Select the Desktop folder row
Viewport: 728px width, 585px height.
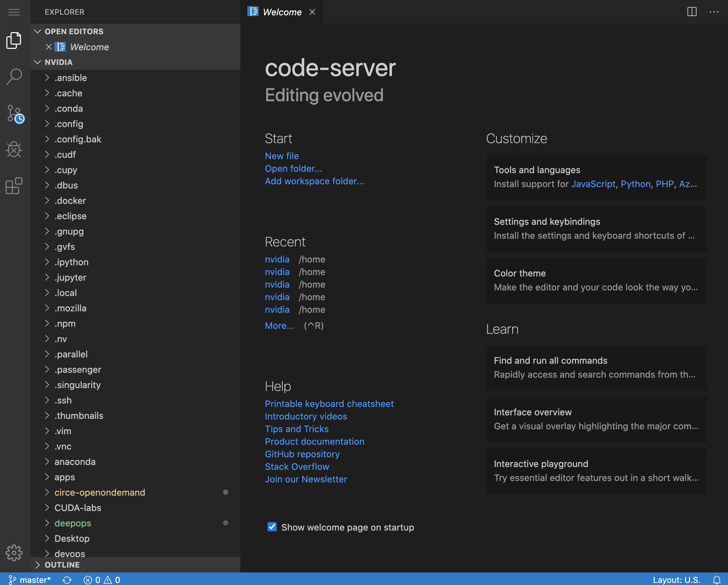[x=136, y=538]
